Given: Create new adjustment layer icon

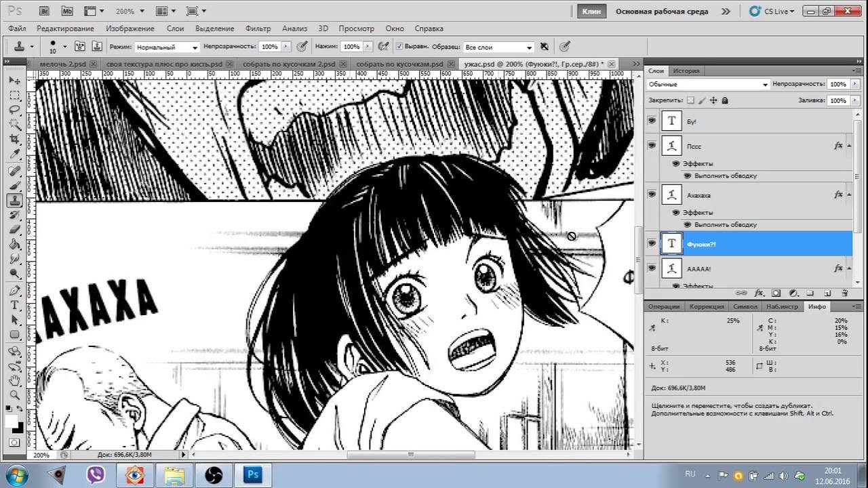Looking at the screenshot, I should (793, 293).
